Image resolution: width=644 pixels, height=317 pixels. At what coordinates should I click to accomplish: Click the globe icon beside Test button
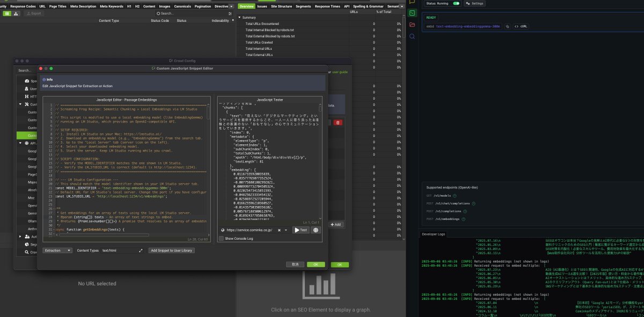coord(316,230)
